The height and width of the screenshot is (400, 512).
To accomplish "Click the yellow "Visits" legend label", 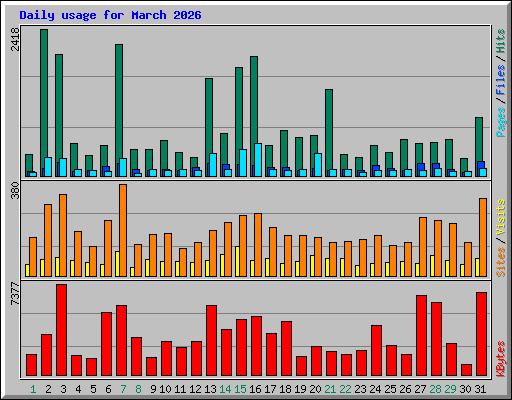I will pyautogui.click(x=501, y=218).
